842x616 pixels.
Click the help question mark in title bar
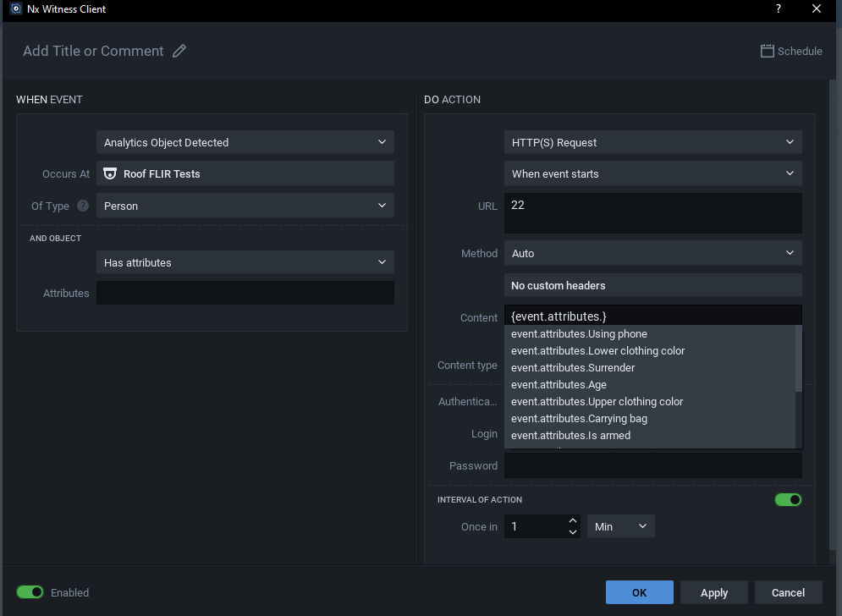pyautogui.click(x=778, y=8)
